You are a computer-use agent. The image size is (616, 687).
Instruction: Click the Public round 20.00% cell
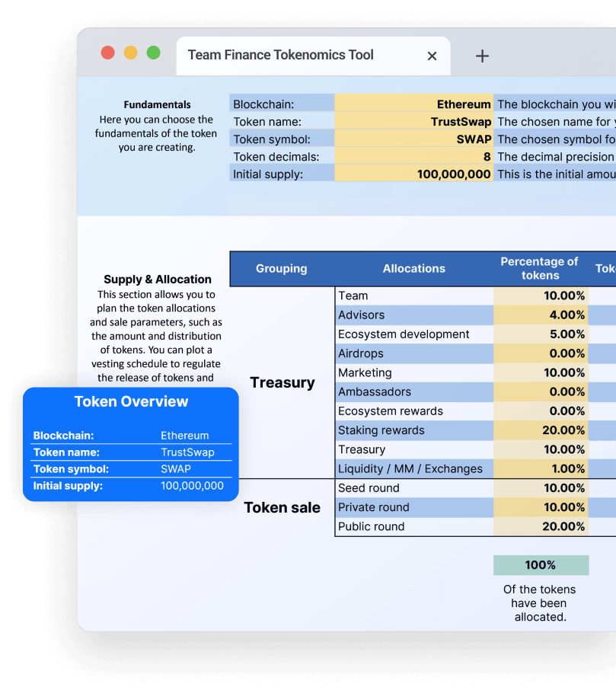(x=541, y=526)
